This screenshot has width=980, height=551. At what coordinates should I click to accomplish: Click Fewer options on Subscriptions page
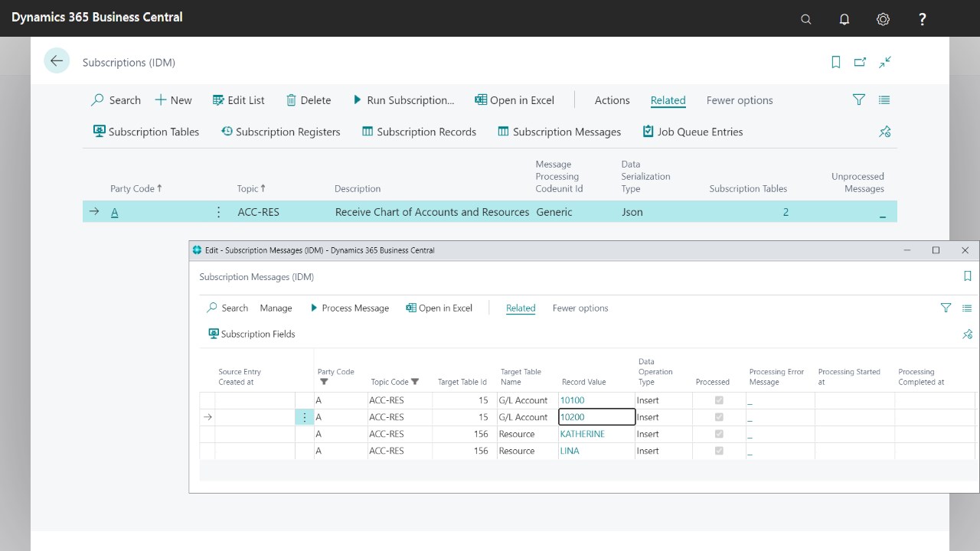[740, 100]
